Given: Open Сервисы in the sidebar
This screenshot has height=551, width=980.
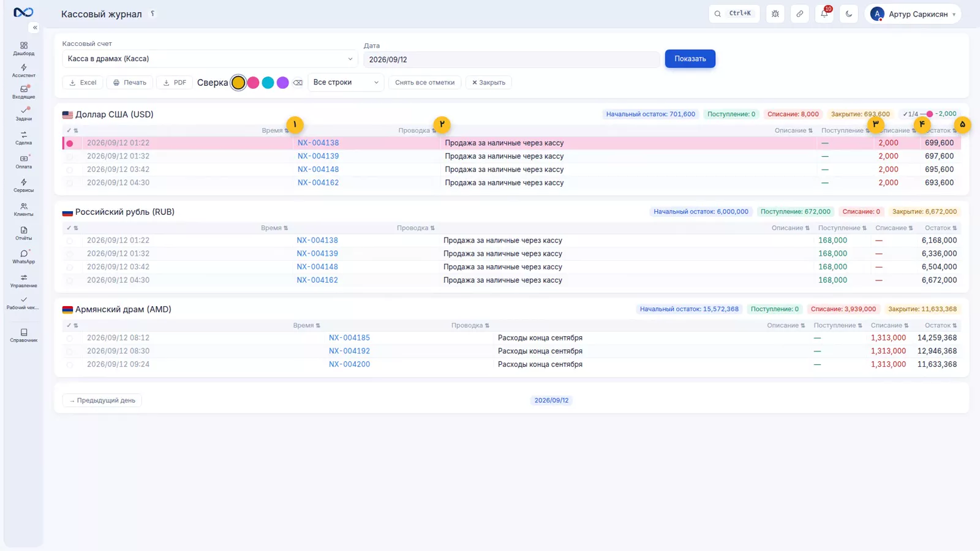Looking at the screenshot, I should point(24,186).
